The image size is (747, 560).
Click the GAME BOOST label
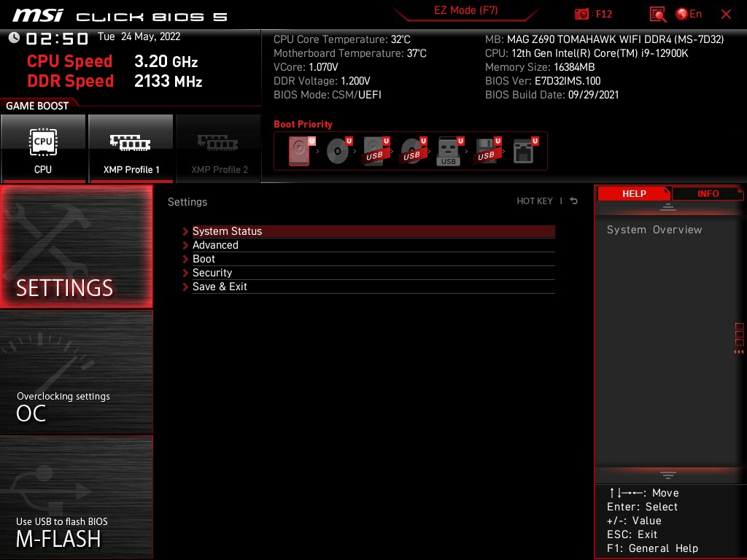(x=37, y=106)
